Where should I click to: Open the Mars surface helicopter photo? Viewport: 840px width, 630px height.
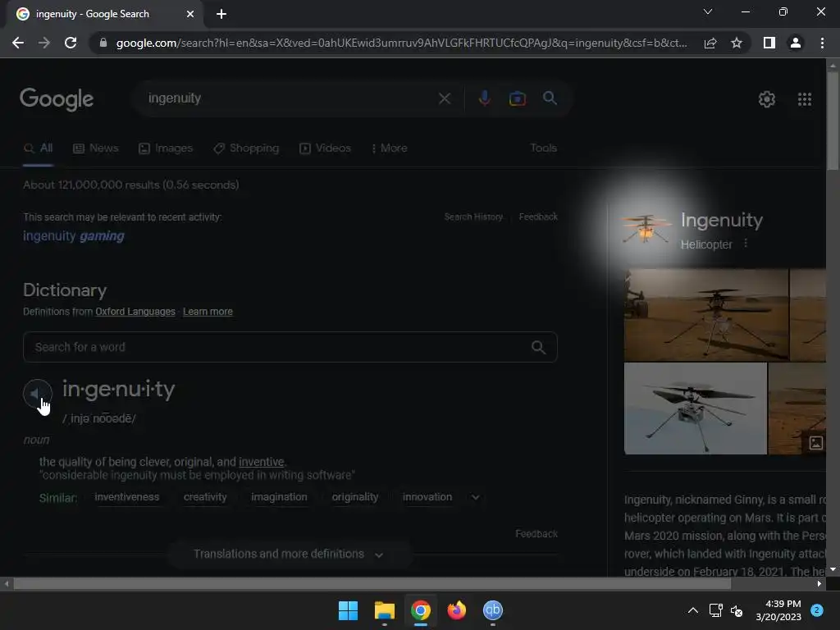(706, 315)
